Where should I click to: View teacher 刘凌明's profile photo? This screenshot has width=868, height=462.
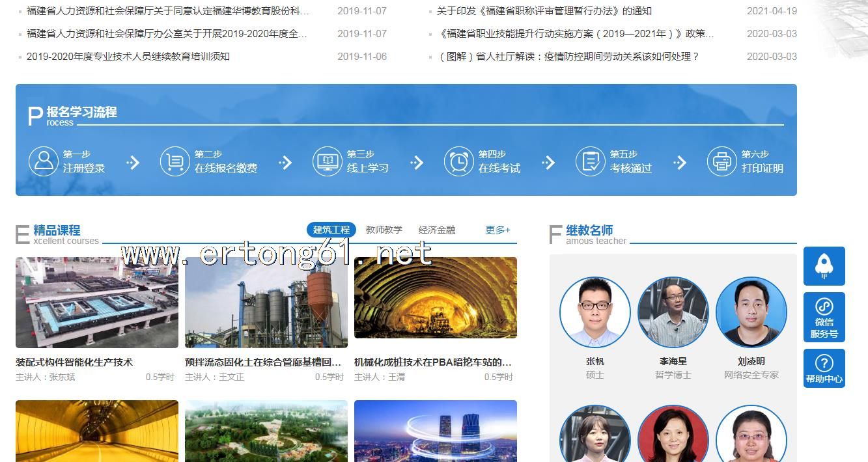pyautogui.click(x=751, y=312)
